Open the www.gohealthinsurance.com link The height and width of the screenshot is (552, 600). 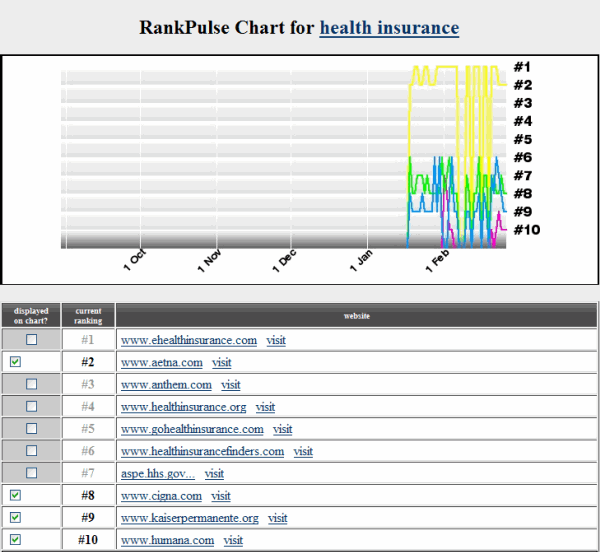[192, 429]
